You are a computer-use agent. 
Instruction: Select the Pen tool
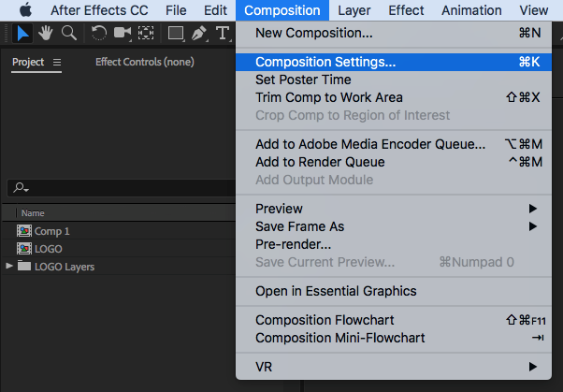pyautogui.click(x=199, y=34)
